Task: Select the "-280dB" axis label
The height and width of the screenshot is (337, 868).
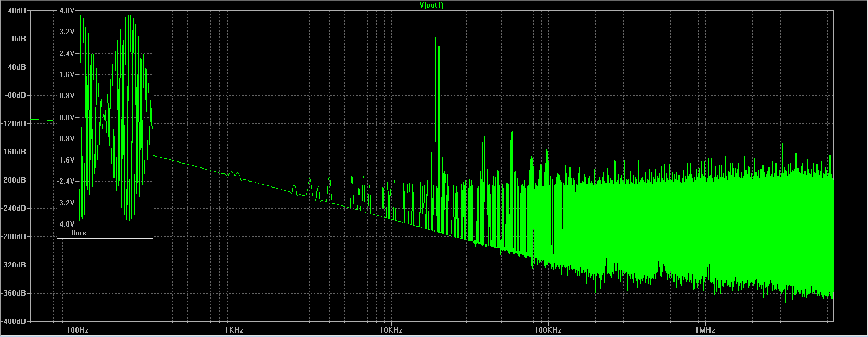Action: [x=15, y=237]
